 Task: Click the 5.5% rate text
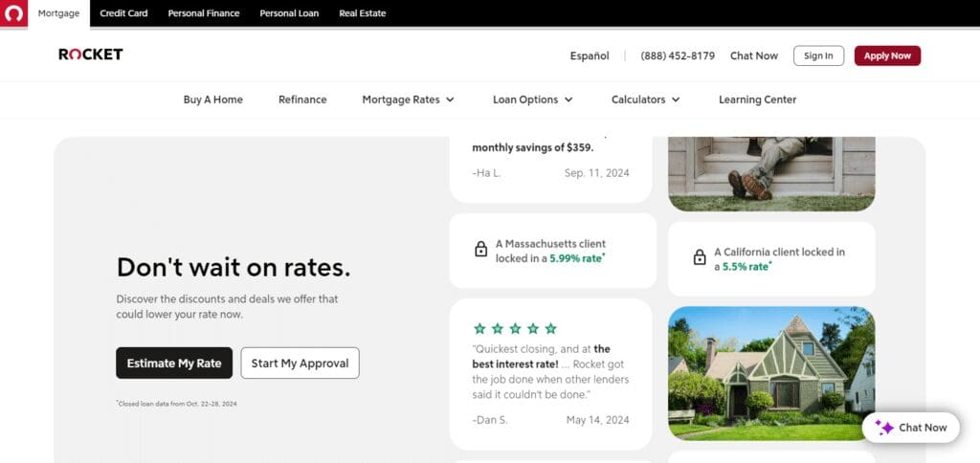coord(746,266)
